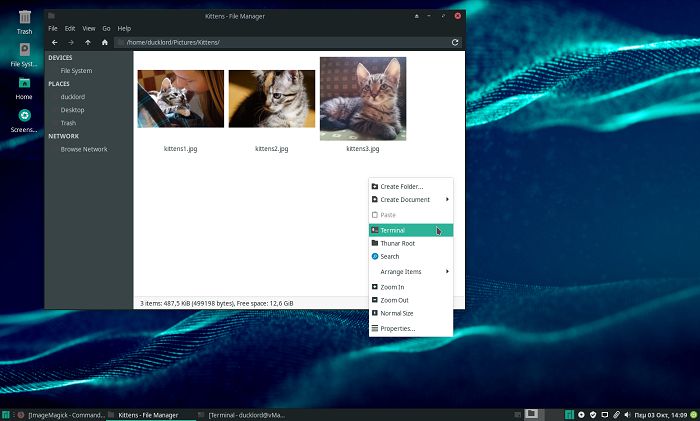Screen dimensions: 700x421
Task: Open Properties... from the context menu
Action: 397,329
